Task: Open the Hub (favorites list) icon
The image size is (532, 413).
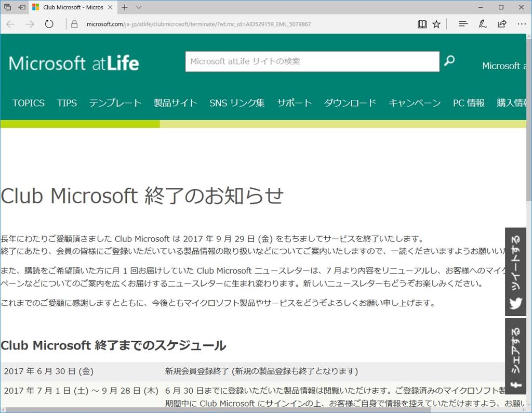Action: tap(463, 24)
